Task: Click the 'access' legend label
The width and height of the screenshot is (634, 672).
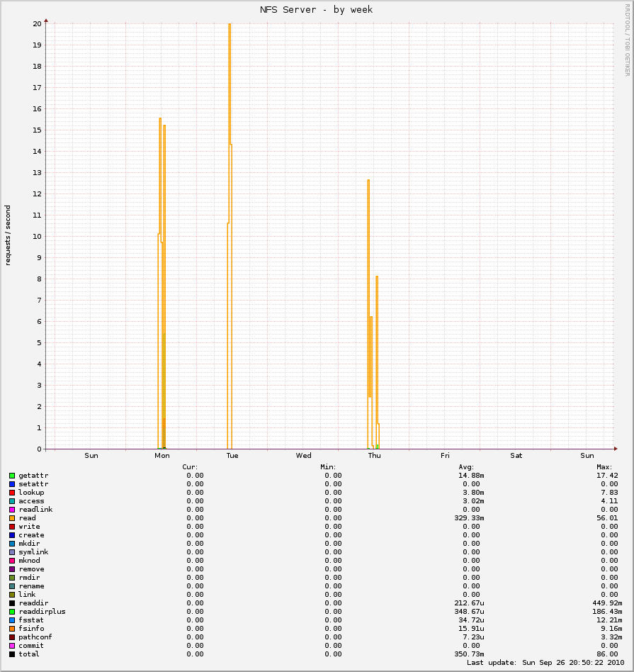Action: 31,501
